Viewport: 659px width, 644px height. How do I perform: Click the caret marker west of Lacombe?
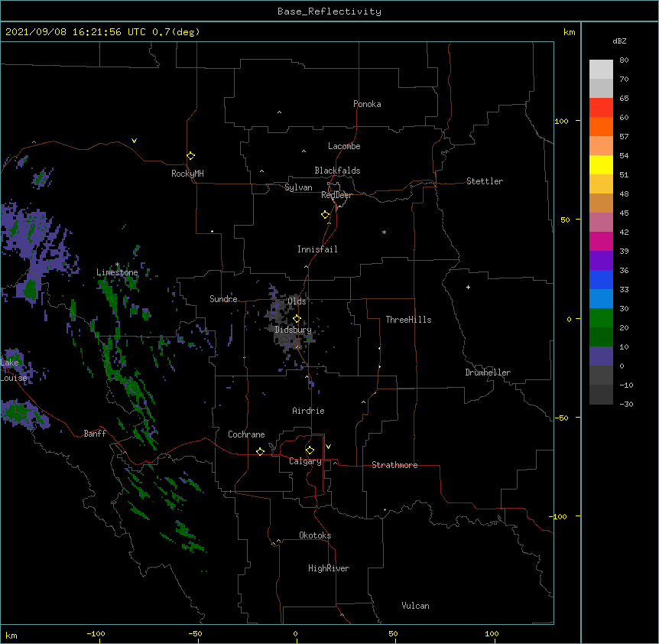304,151
